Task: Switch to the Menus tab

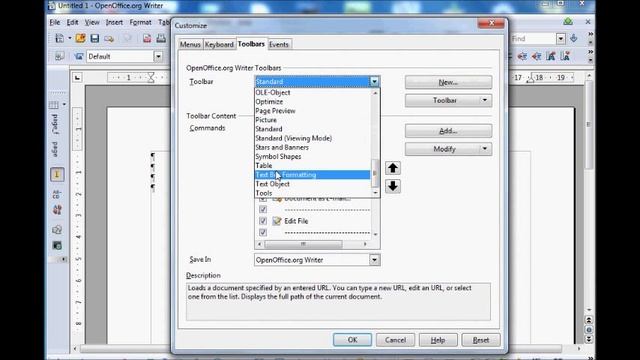Action: [x=190, y=44]
